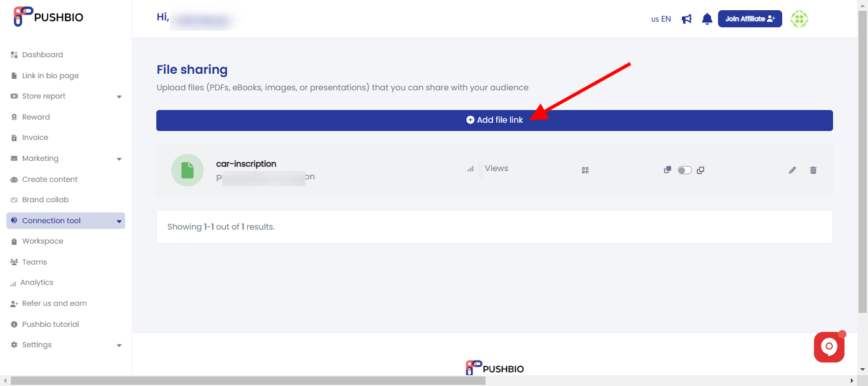
Task: Expand the Store report menu
Action: point(65,96)
